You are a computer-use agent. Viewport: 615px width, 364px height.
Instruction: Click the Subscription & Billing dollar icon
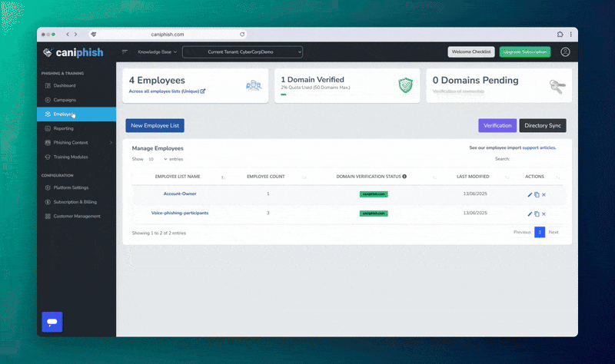coord(48,202)
